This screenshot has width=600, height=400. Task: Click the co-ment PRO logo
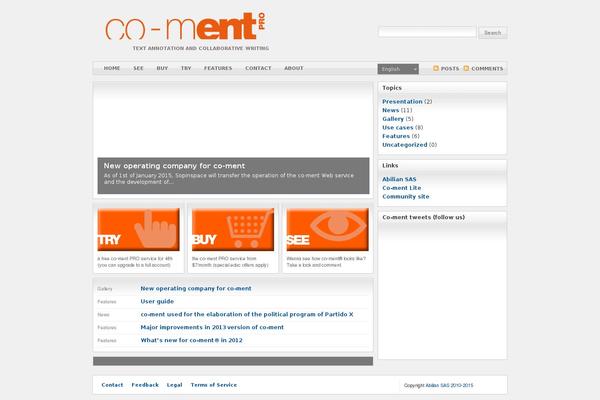(x=186, y=26)
